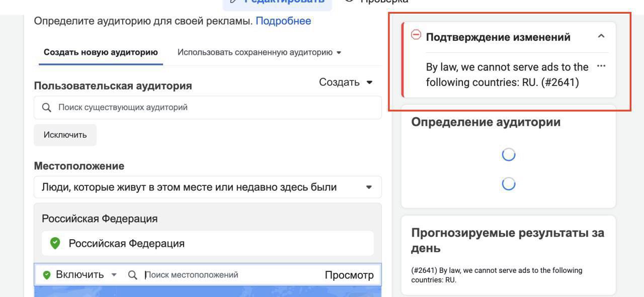Open the three-dots menu on error message
The height and width of the screenshot is (297, 644).
pos(601,66)
